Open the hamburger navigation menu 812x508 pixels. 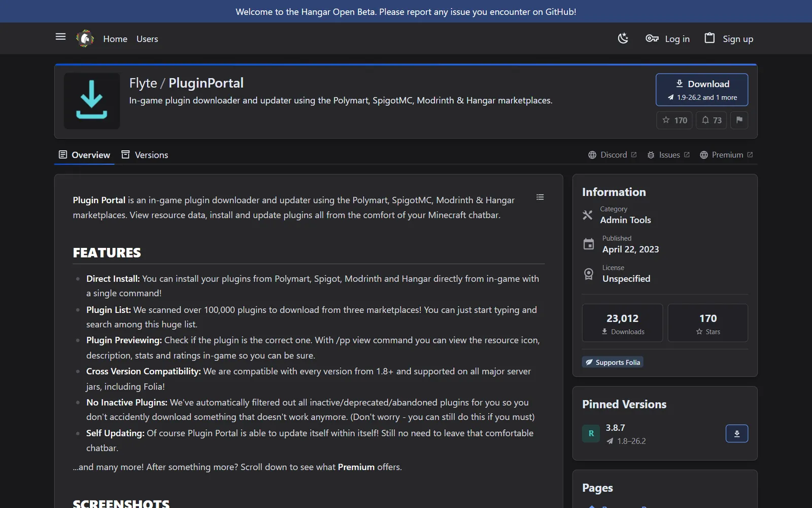click(x=60, y=37)
